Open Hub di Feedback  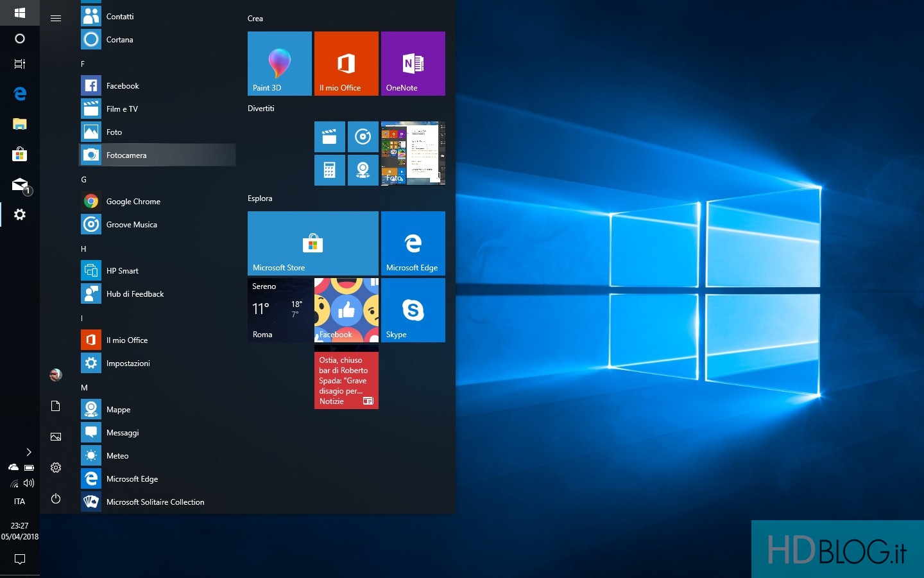[157, 294]
